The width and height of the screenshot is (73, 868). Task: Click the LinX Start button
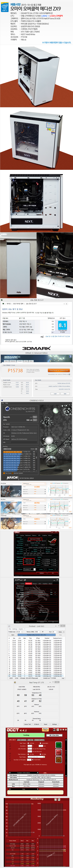pos(13,635)
